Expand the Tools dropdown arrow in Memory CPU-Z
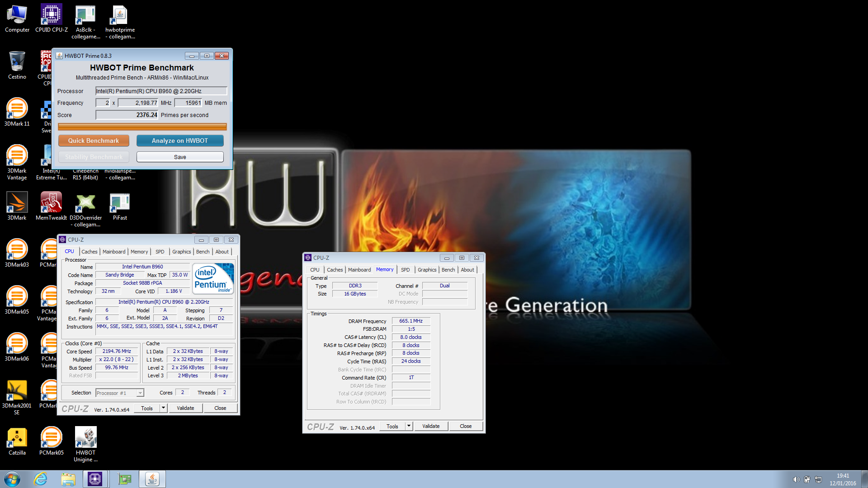Image resolution: width=868 pixels, height=488 pixels. pyautogui.click(x=409, y=426)
